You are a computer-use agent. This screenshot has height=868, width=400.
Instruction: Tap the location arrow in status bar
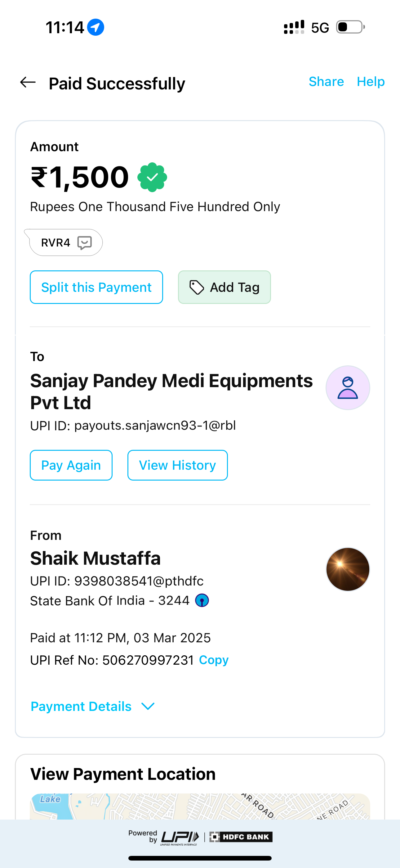tap(96, 27)
